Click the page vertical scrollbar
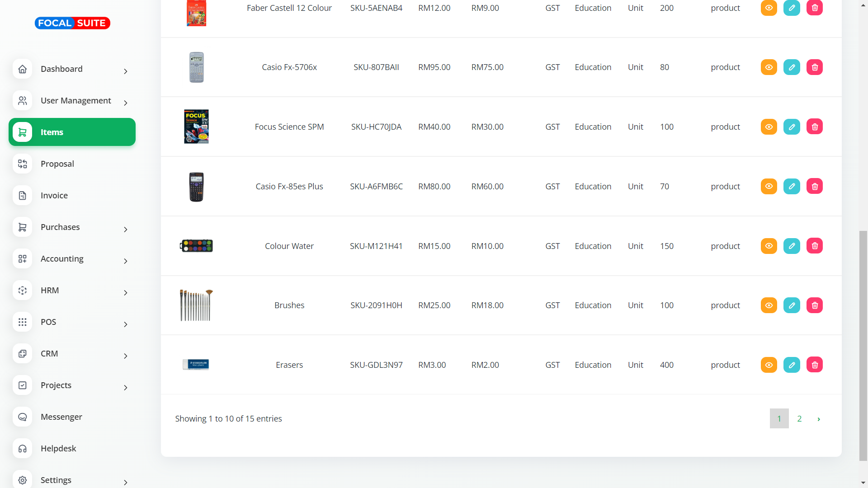Viewport: 868px width, 488px height. tap(863, 346)
